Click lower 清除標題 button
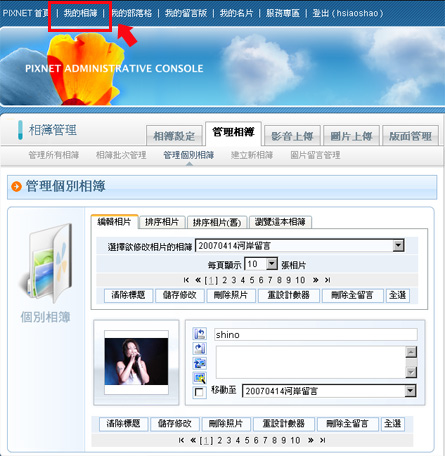 tap(123, 424)
